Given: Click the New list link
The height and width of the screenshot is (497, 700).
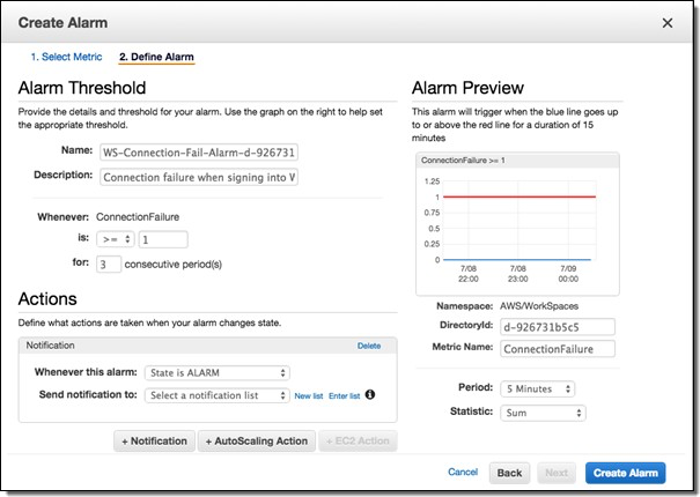Looking at the screenshot, I should click(x=308, y=396).
